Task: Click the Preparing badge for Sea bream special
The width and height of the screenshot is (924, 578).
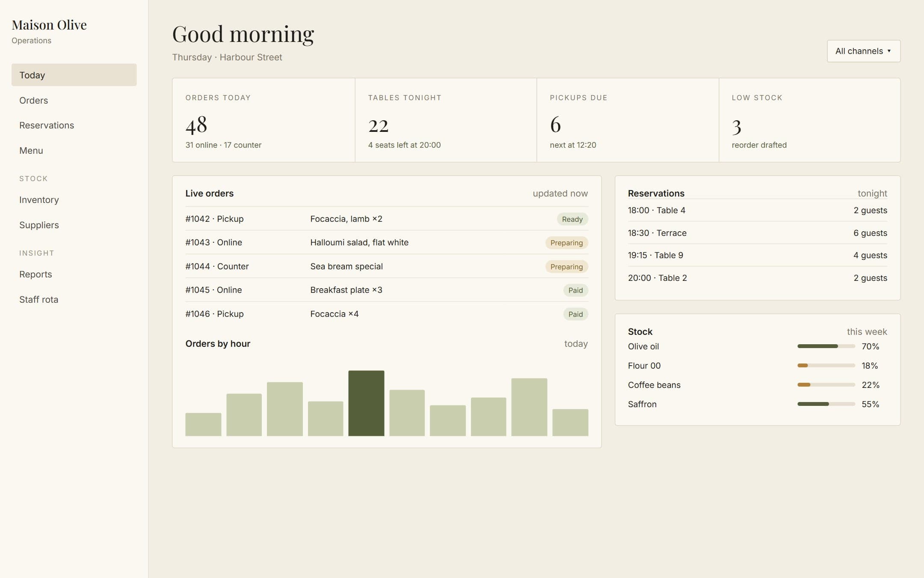Action: tap(566, 266)
